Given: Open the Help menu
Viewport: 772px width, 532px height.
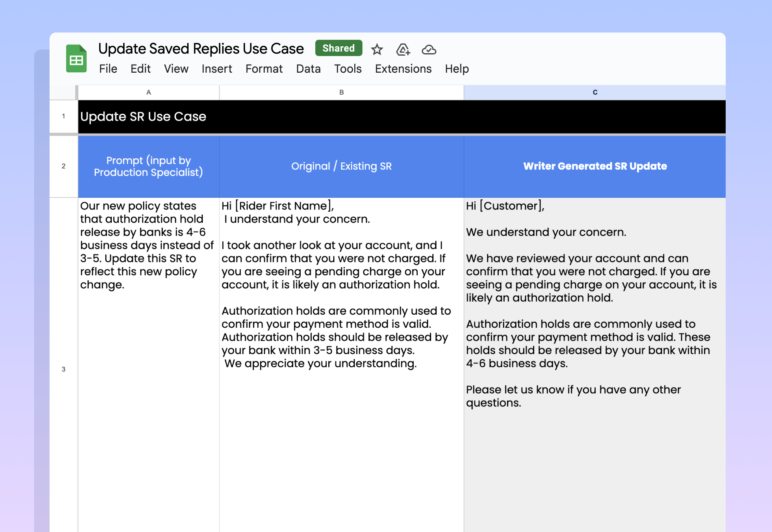Looking at the screenshot, I should point(457,69).
